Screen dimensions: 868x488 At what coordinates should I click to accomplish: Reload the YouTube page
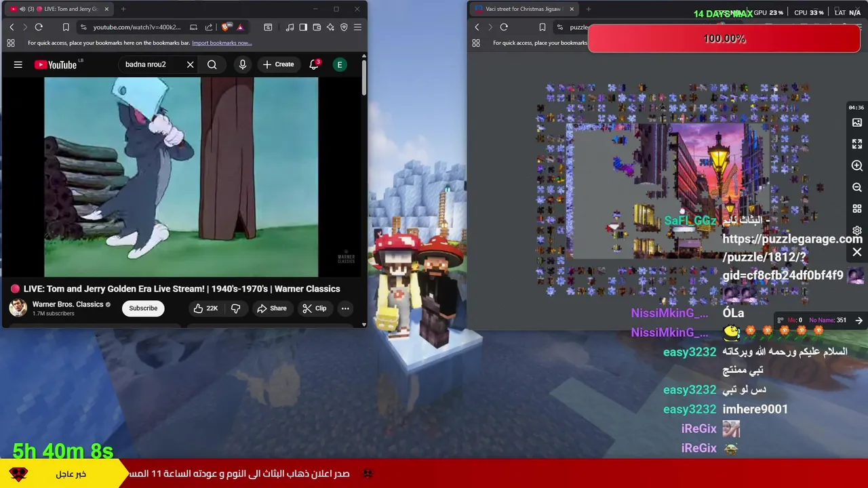point(39,27)
